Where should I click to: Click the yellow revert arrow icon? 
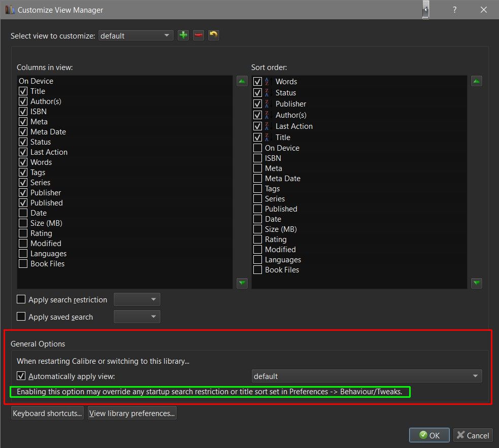(214, 36)
